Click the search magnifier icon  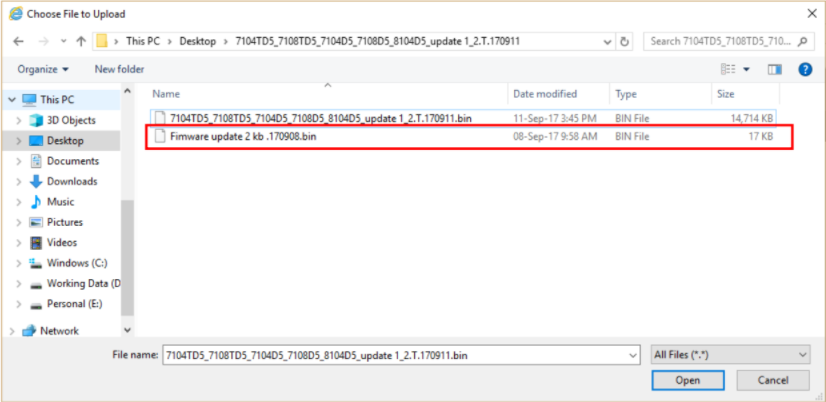[x=803, y=42]
